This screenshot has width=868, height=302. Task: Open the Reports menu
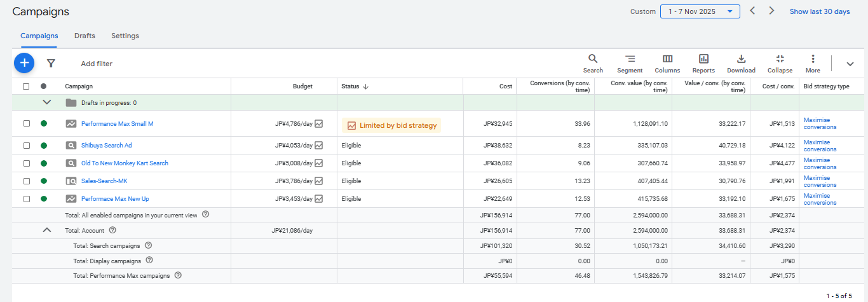click(703, 63)
